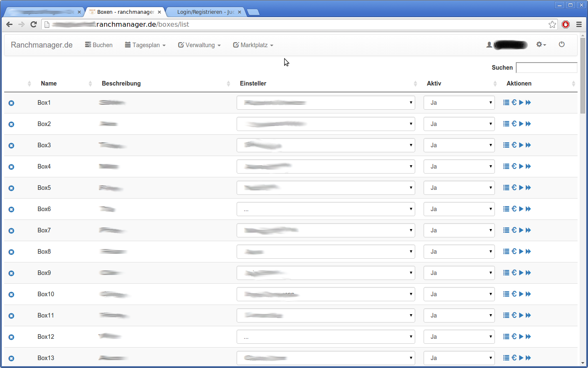Viewport: 588px width, 368px height.
Task: Click the blue circle icon beside Box2
Action: click(x=11, y=124)
